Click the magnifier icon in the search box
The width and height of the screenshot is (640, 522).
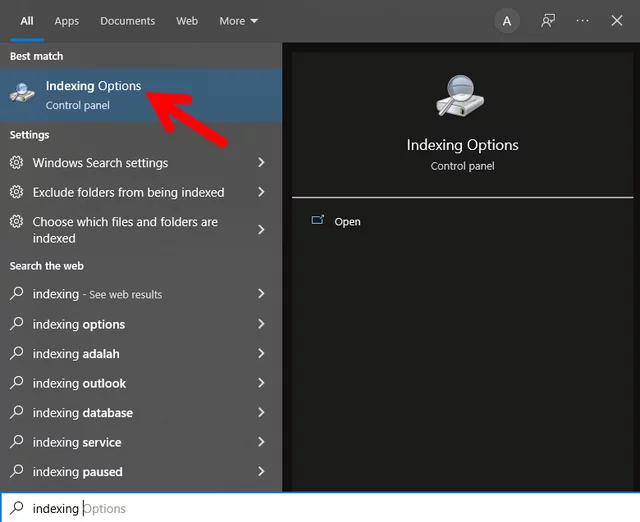click(17, 507)
